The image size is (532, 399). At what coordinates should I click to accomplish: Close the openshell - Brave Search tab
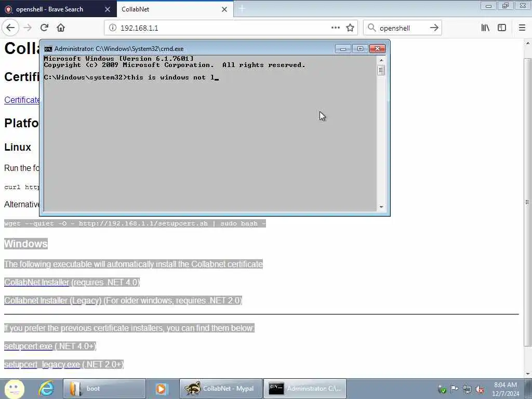click(108, 9)
